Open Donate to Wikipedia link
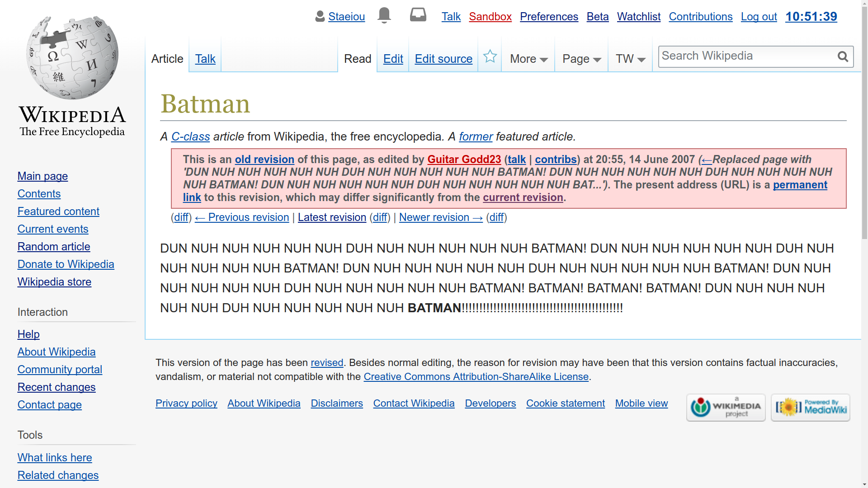868x488 pixels. click(x=66, y=264)
